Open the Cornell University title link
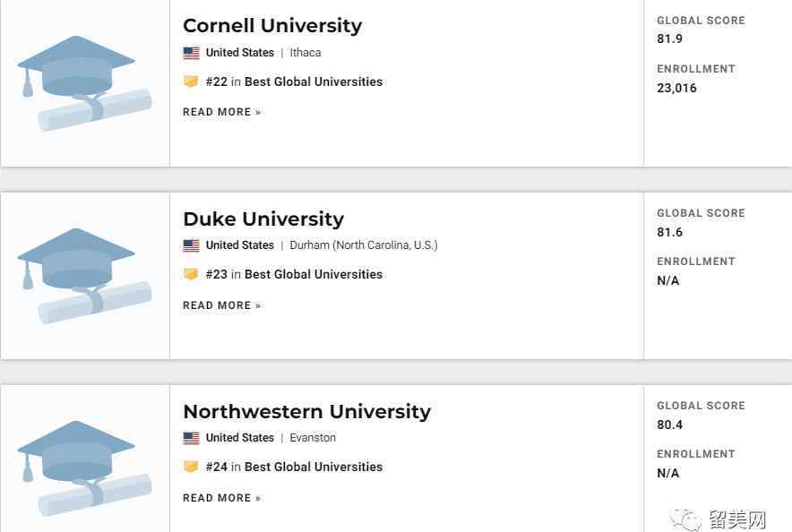This screenshot has width=792, height=532. [x=272, y=26]
